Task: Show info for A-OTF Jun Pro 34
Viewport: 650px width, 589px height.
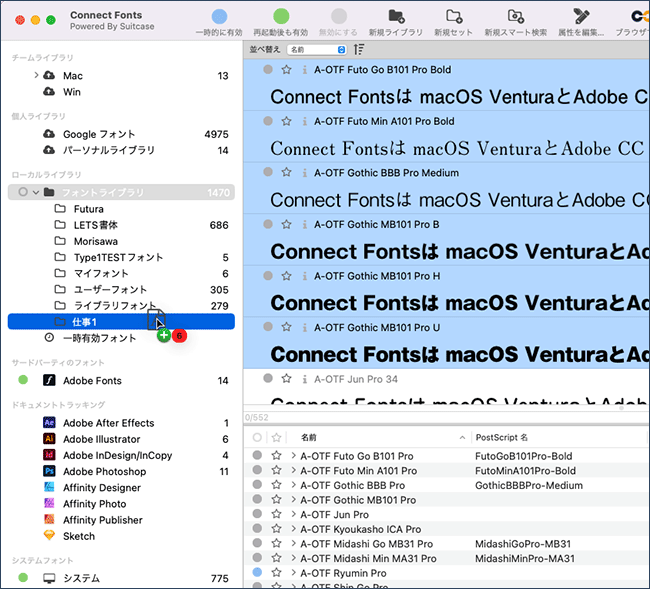Action: click(305, 379)
